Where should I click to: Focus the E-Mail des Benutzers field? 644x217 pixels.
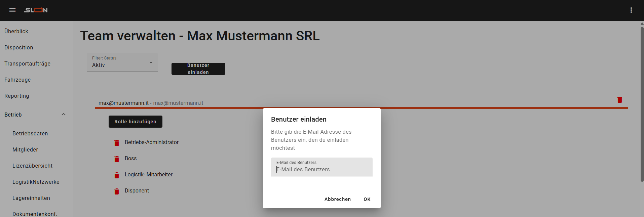pos(322,167)
